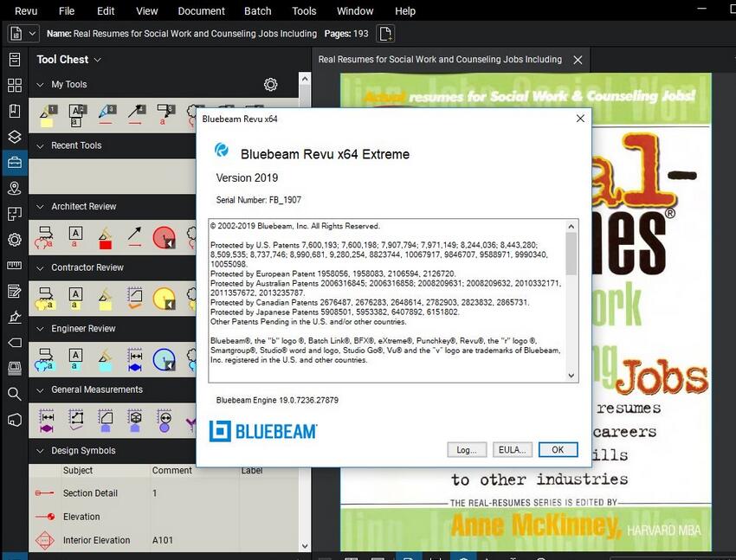Click the patent text scrollbar up arrow
Viewport: 736px width, 560px height.
pos(571,227)
